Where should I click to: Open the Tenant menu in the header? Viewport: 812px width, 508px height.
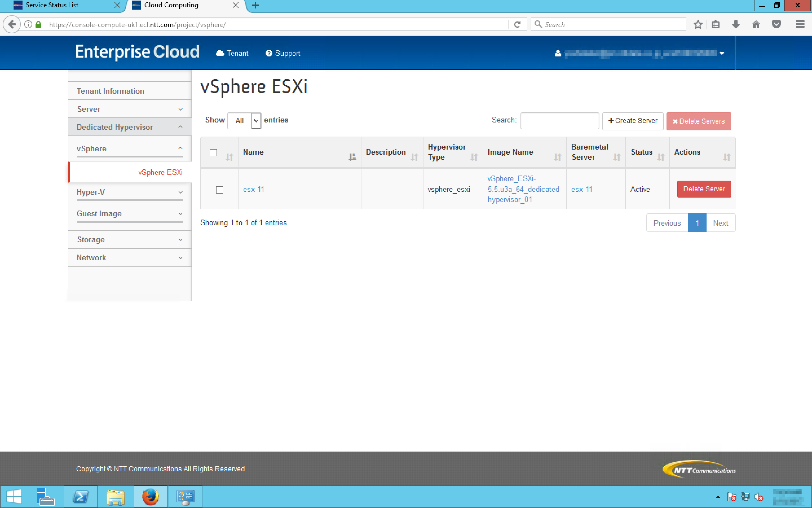pos(232,53)
